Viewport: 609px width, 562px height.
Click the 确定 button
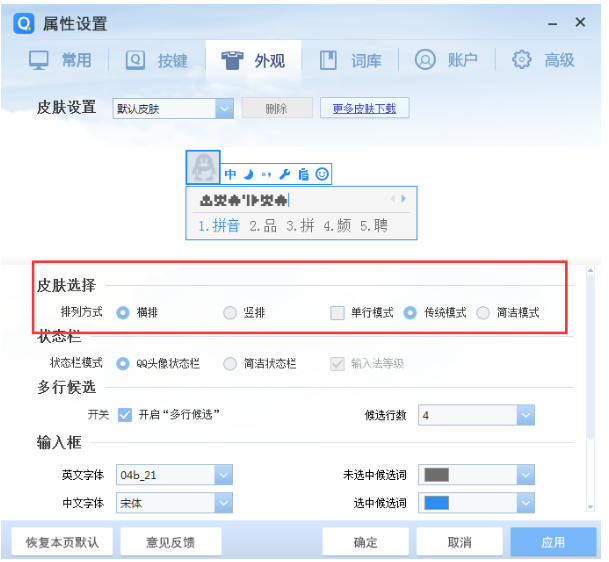365,542
